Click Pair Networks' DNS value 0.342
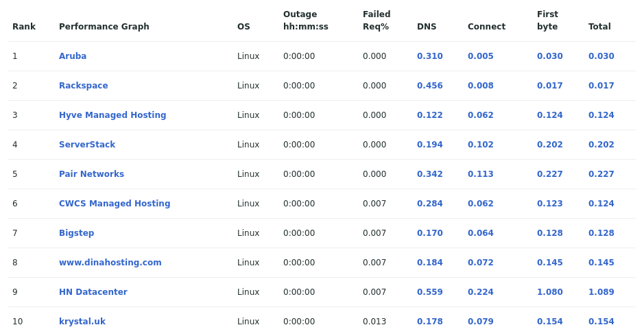The width and height of the screenshot is (644, 336). pos(429,173)
